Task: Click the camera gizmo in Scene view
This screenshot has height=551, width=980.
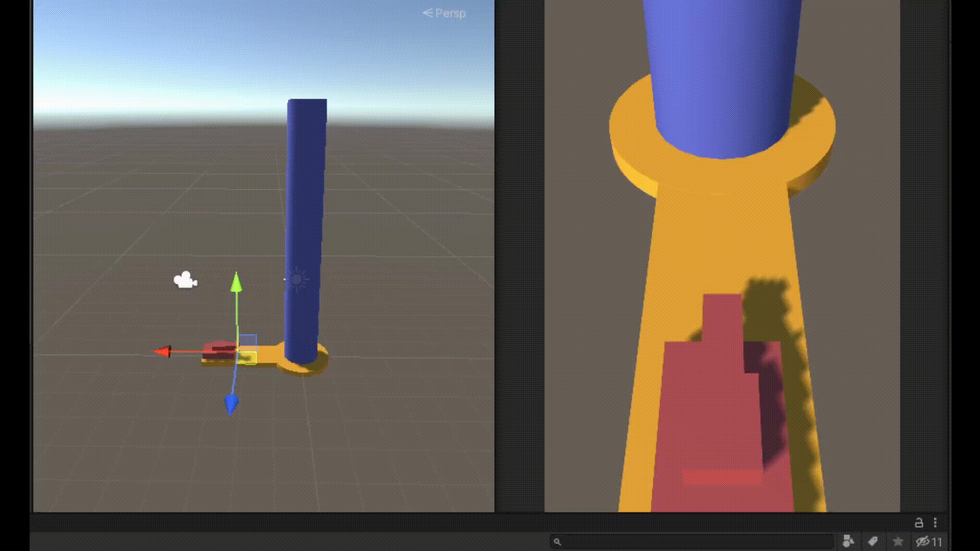Action: (x=185, y=280)
